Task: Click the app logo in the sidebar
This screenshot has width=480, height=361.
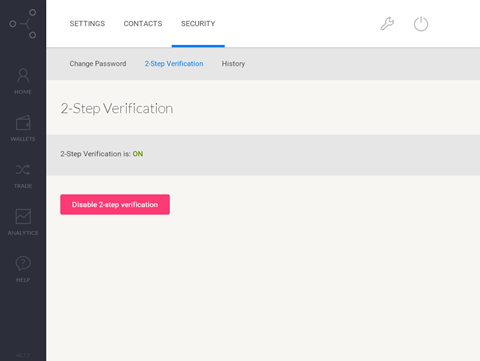Action: point(23,24)
